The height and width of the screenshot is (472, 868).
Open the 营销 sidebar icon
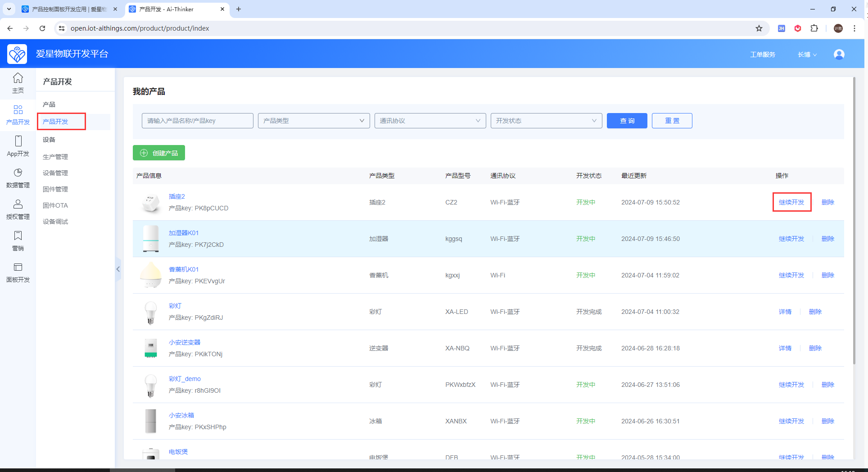click(18, 241)
